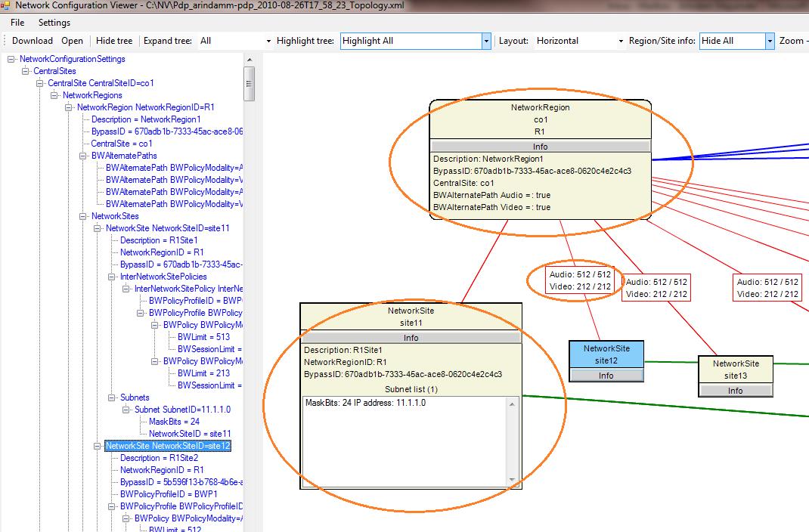
Task: Select tree item Description = R1Site1
Action: coord(159,241)
